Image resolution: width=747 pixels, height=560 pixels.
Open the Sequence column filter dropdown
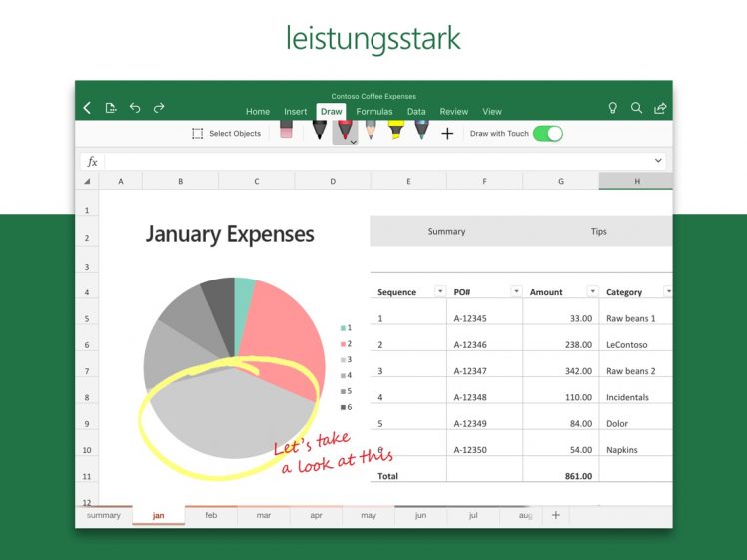click(439, 291)
